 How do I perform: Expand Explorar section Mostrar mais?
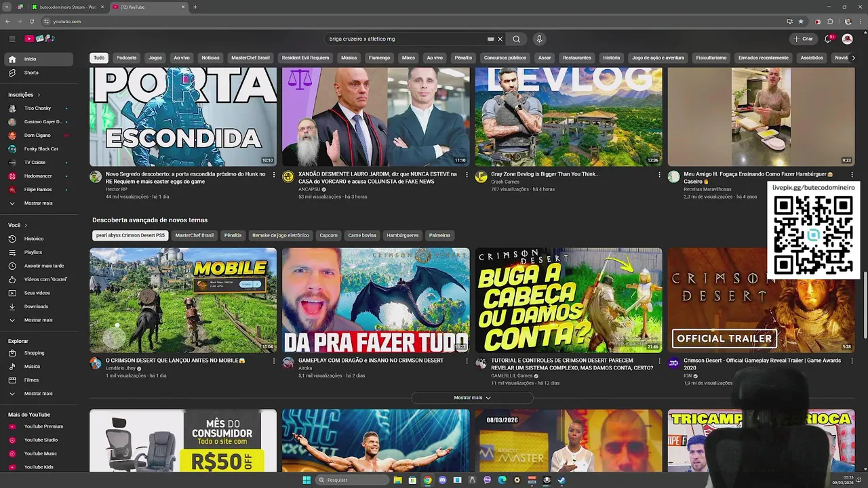38,394
